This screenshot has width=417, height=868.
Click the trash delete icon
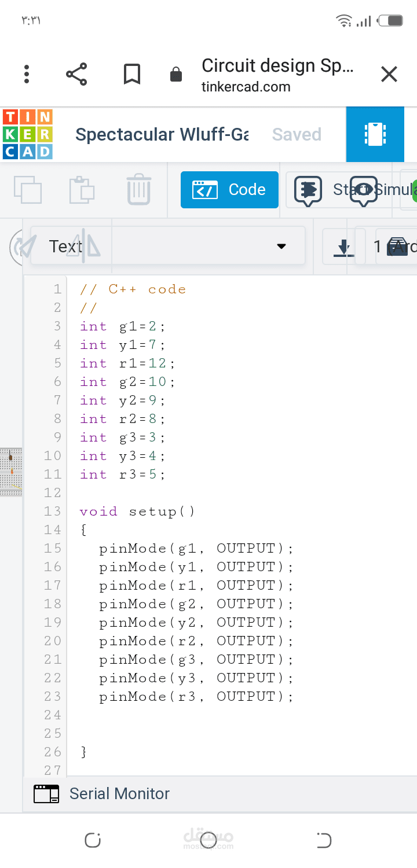point(138,190)
